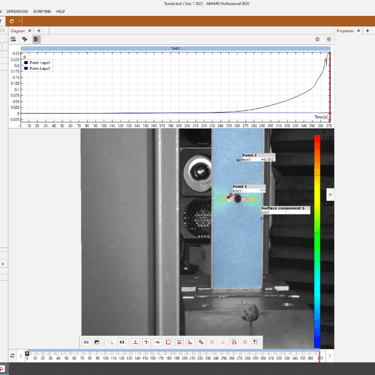Open the SCRIPTING menu
The height and width of the screenshot is (375, 375).
pos(42,11)
